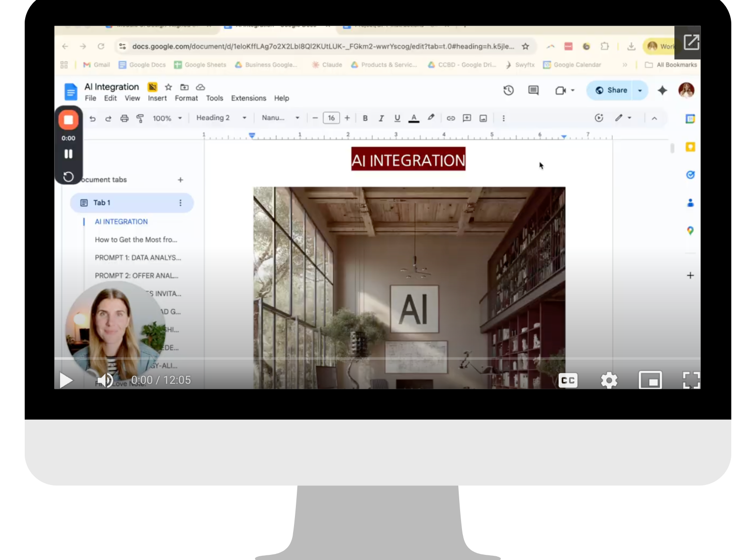The width and height of the screenshot is (756, 560).
Task: Check cloud document status icon
Action: (x=201, y=87)
